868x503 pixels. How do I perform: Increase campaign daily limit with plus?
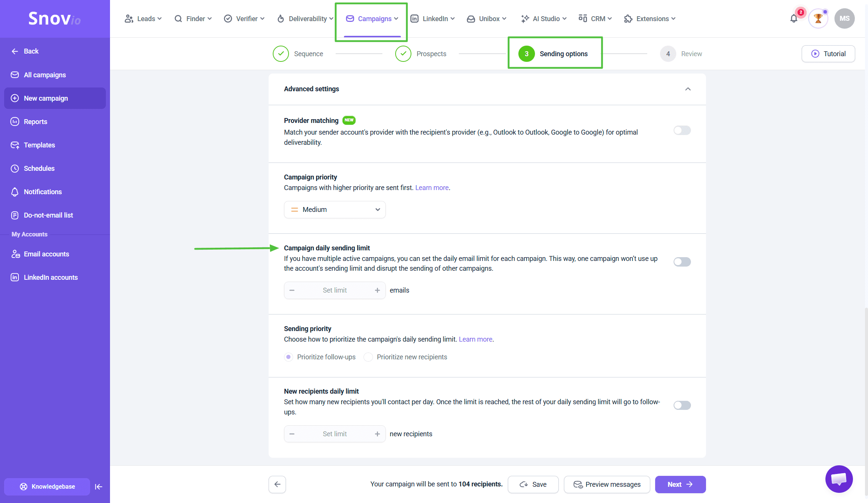pyautogui.click(x=377, y=290)
